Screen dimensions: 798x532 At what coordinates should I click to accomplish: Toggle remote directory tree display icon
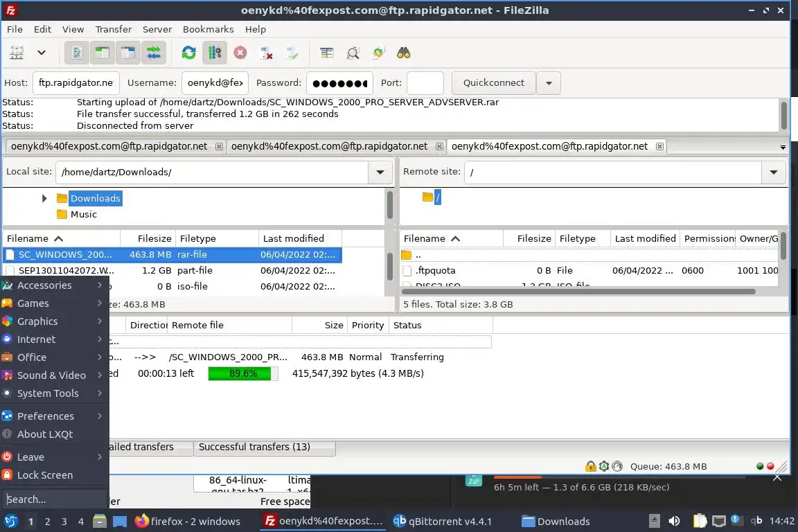[127, 53]
